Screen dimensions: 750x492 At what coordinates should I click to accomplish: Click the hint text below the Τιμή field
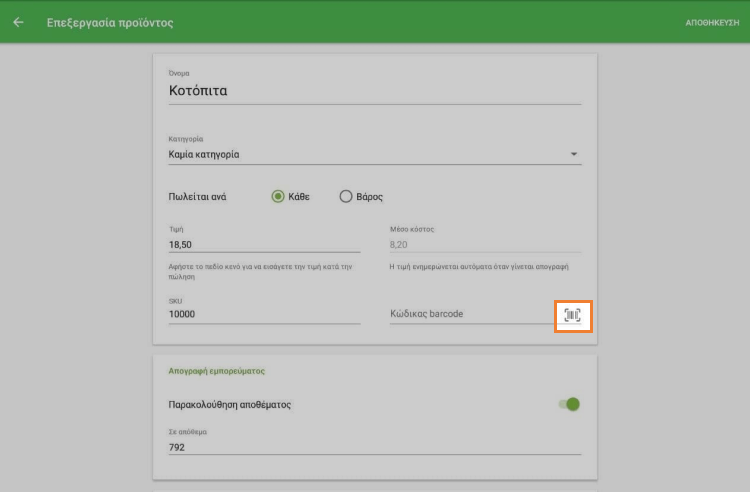coord(264,272)
